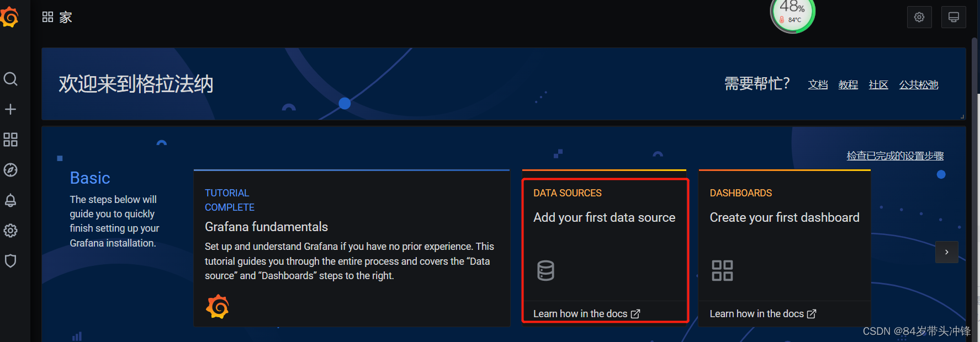Click Learn how in the docs for data sources

point(586,314)
